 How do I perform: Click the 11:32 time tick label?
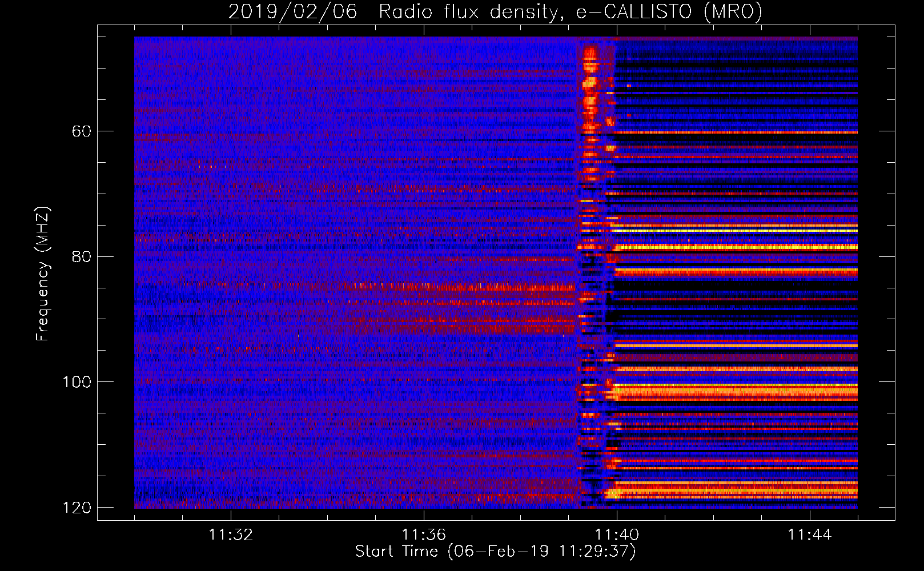[x=231, y=535]
